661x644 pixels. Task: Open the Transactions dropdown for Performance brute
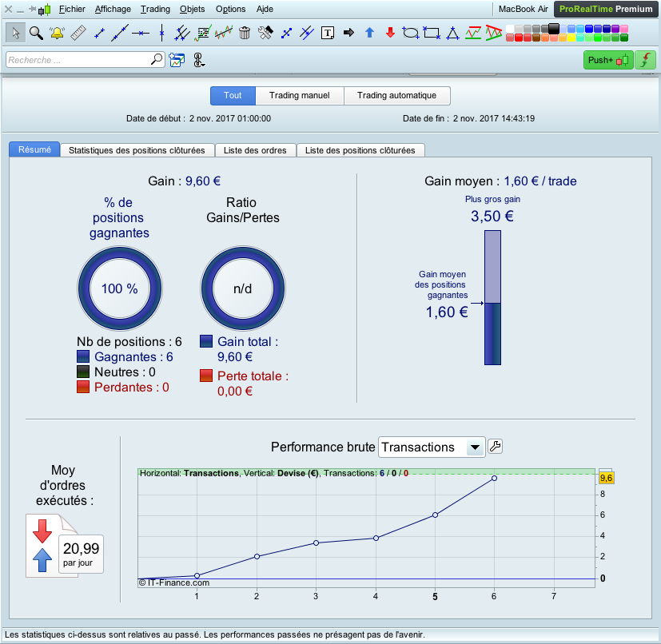tap(432, 447)
